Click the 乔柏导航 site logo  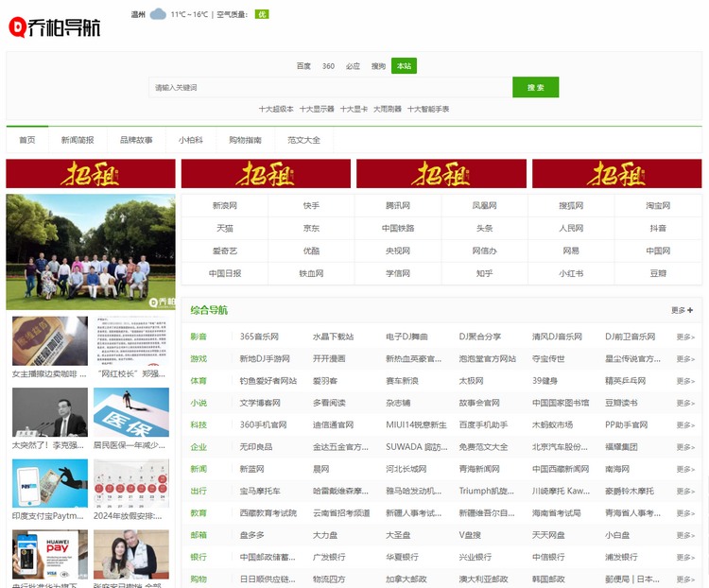(55, 27)
